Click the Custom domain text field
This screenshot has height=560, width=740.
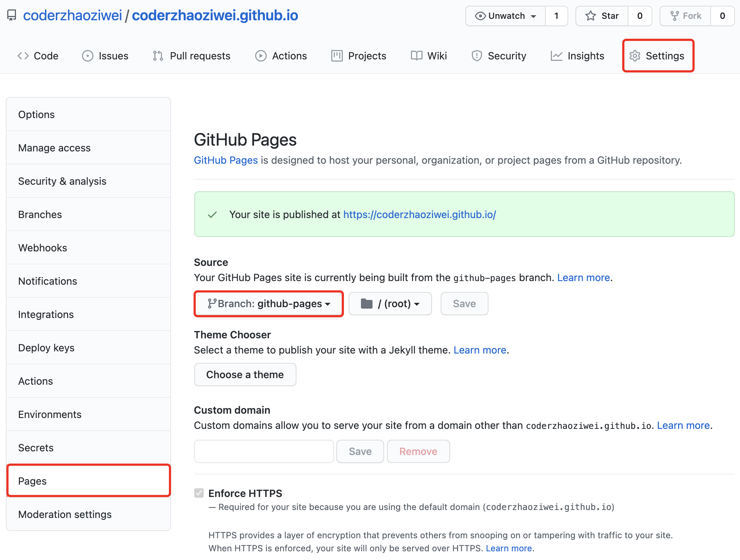(x=264, y=451)
